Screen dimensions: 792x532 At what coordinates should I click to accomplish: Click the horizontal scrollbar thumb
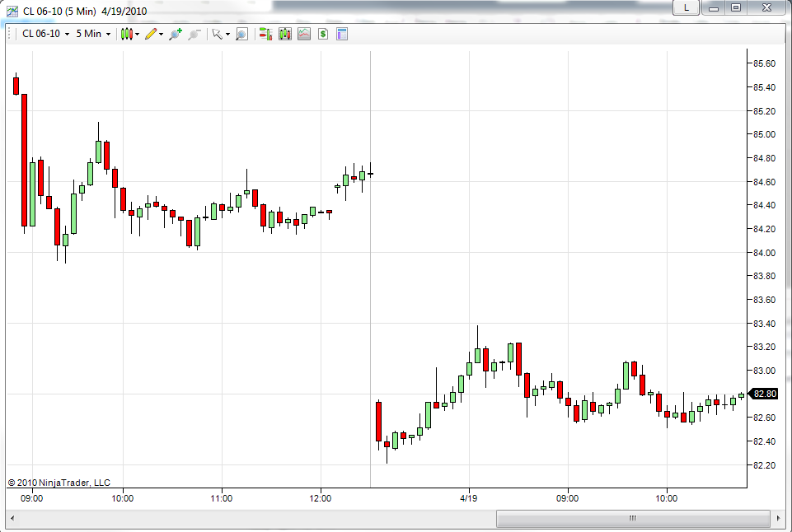(633, 518)
